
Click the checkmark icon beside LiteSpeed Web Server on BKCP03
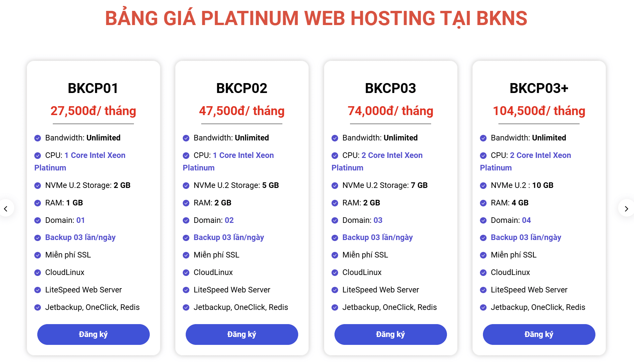[334, 290]
